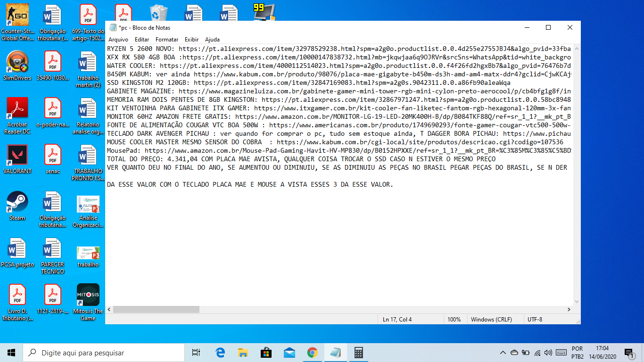This screenshot has height=362, width=644.
Task: Select the Counter-Strike Global Offensive desktop shortcut
Action: coord(17,22)
